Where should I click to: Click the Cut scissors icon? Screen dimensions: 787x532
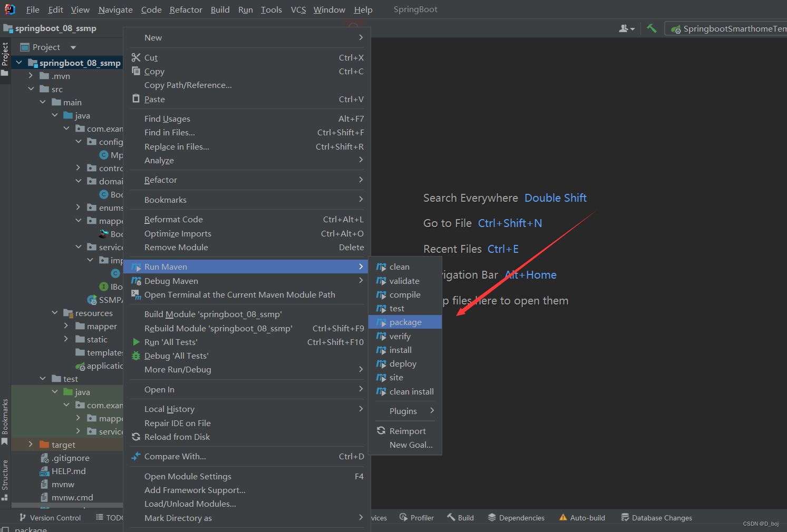[136, 57]
